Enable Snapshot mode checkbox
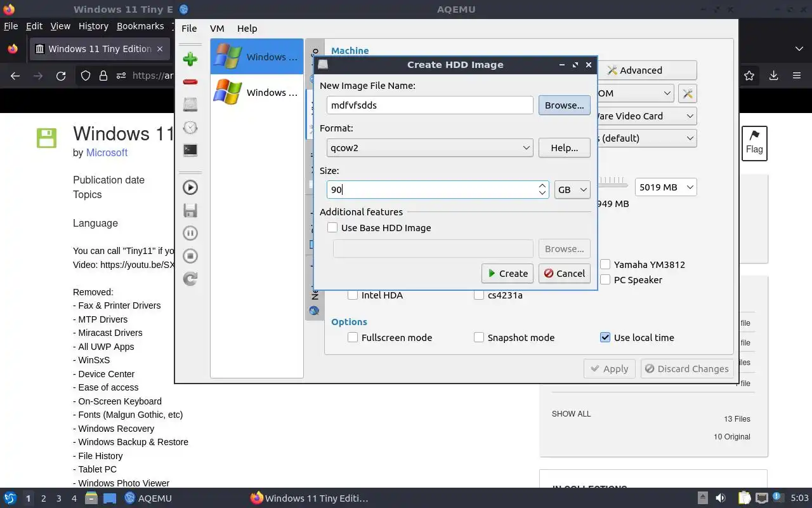Viewport: 812px width, 508px height. pyautogui.click(x=479, y=337)
